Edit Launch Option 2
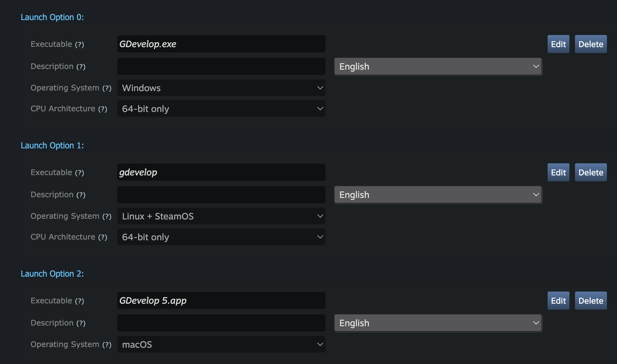 click(558, 301)
